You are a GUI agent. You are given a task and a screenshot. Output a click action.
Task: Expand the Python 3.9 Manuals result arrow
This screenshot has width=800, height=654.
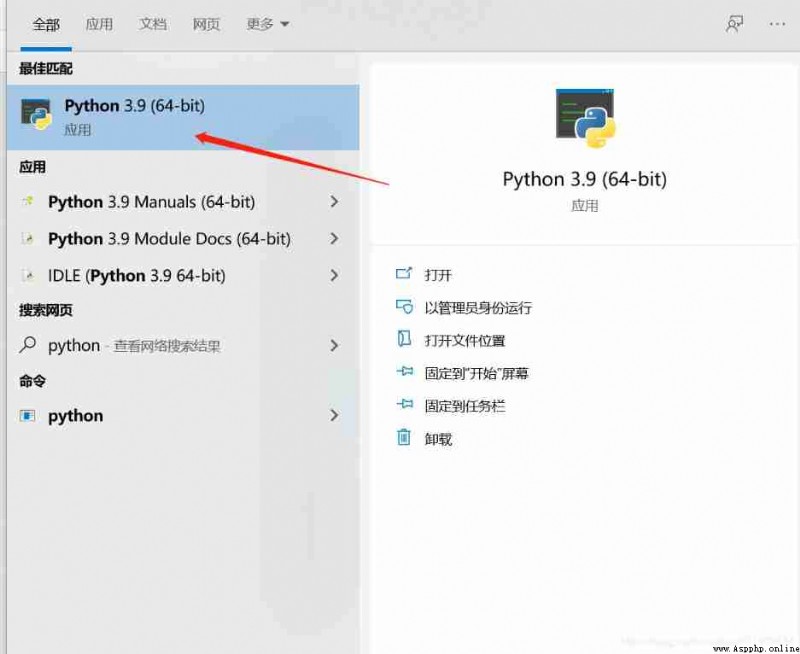334,202
